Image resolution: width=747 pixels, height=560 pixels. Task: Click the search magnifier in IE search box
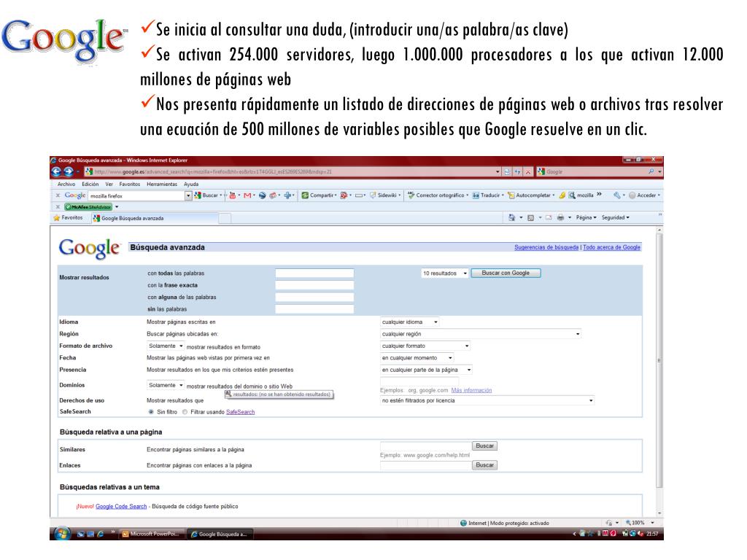point(651,171)
